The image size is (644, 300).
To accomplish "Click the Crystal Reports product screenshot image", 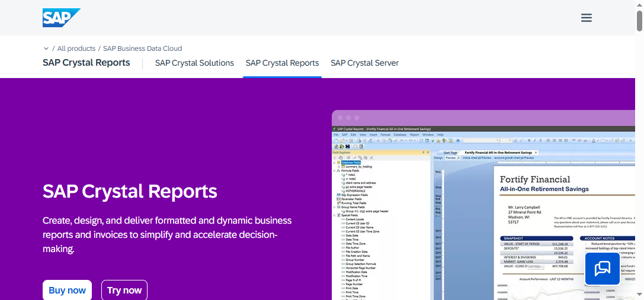I will click(x=484, y=205).
